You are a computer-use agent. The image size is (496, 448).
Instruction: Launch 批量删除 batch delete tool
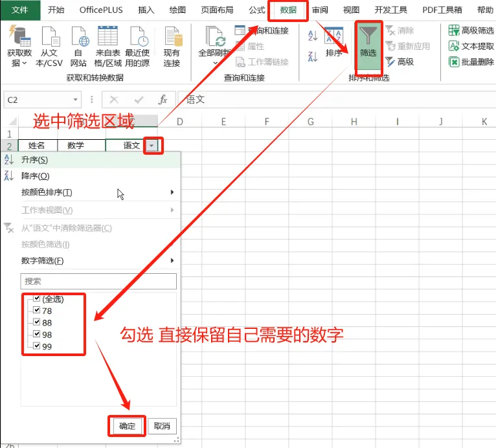[x=471, y=62]
